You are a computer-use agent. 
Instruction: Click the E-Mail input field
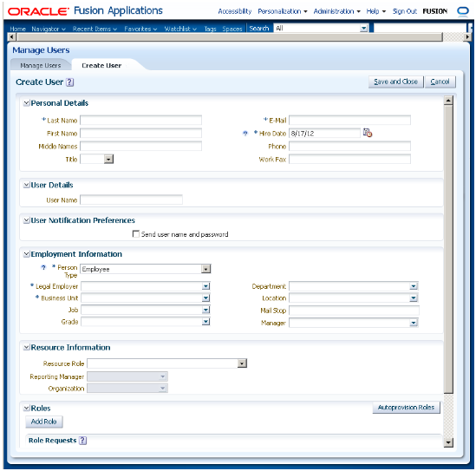349,121
